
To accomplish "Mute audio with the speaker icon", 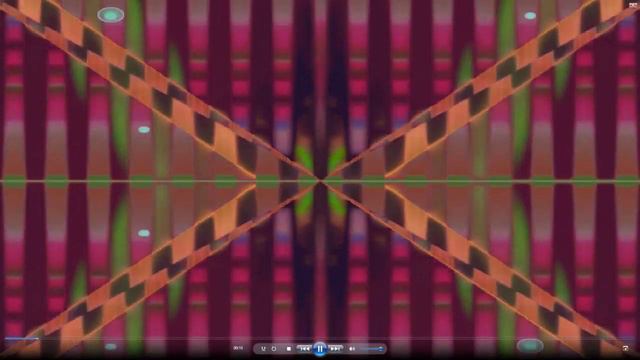I will (352, 349).
